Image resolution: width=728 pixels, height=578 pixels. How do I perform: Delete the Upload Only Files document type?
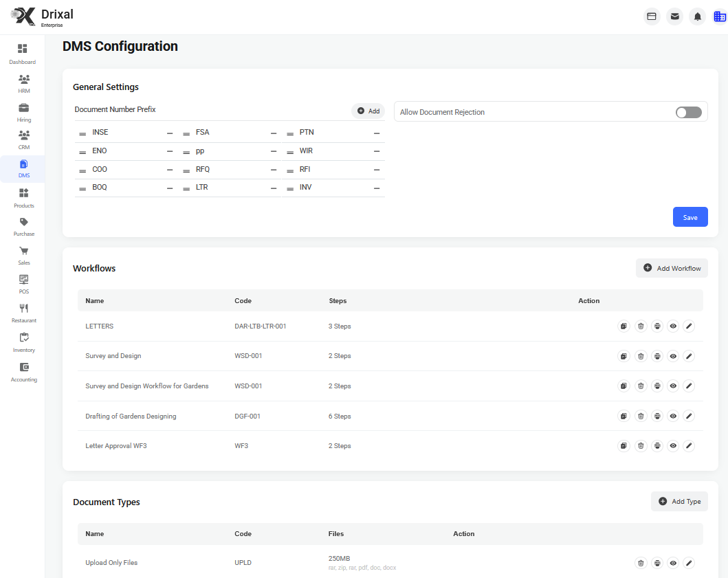coord(640,562)
